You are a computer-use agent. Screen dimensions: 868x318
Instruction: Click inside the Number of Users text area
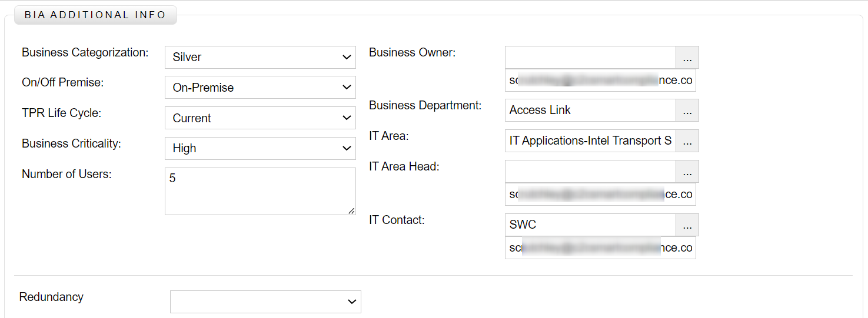[260, 191]
